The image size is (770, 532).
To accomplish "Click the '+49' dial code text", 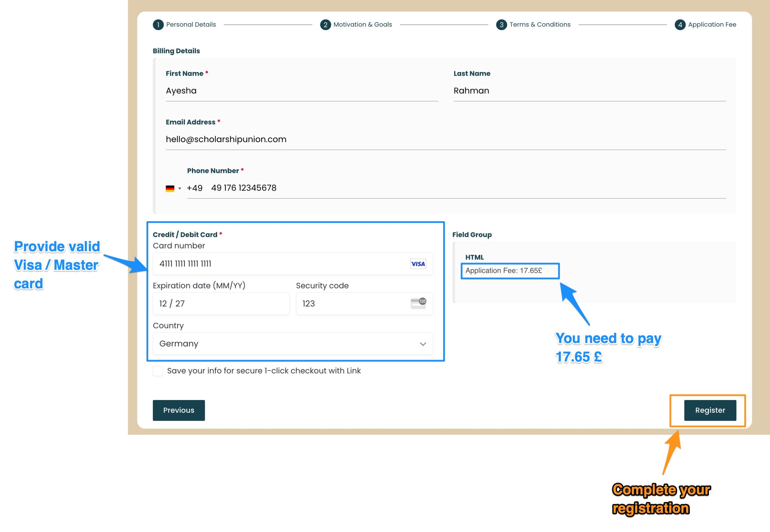I will click(x=195, y=188).
